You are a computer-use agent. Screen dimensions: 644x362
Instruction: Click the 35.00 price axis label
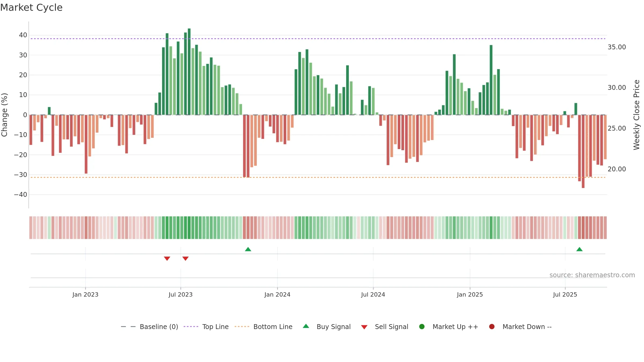point(617,47)
